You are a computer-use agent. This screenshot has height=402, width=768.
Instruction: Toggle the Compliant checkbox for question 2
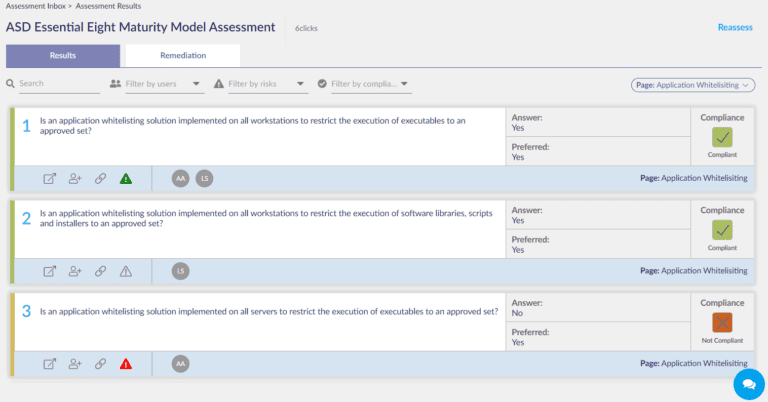722,229
